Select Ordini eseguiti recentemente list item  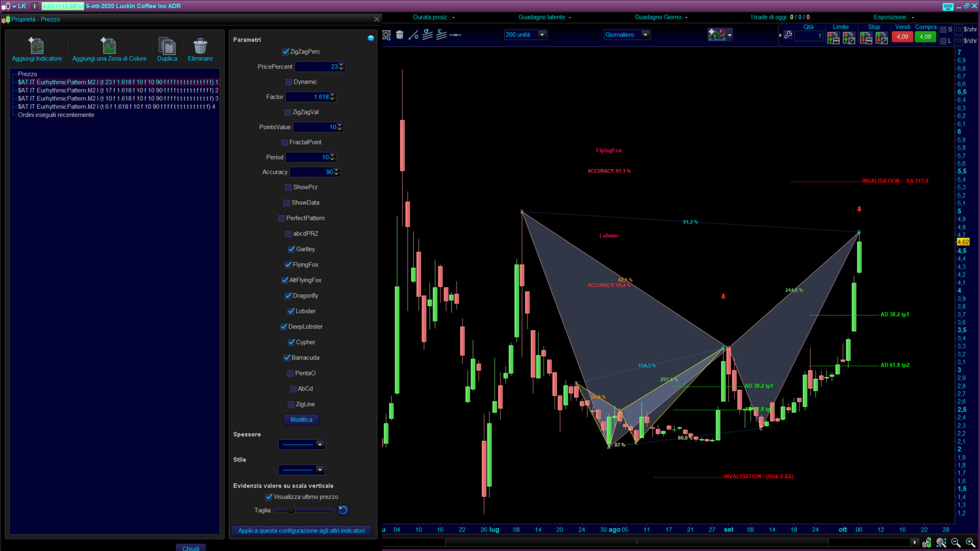coord(56,115)
